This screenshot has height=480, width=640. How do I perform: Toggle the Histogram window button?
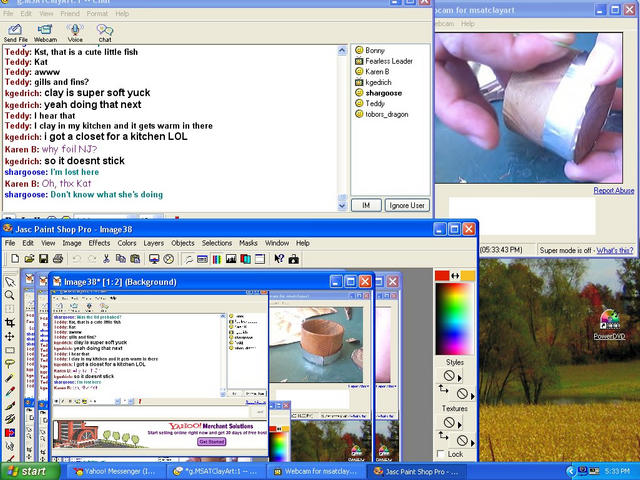231,259
